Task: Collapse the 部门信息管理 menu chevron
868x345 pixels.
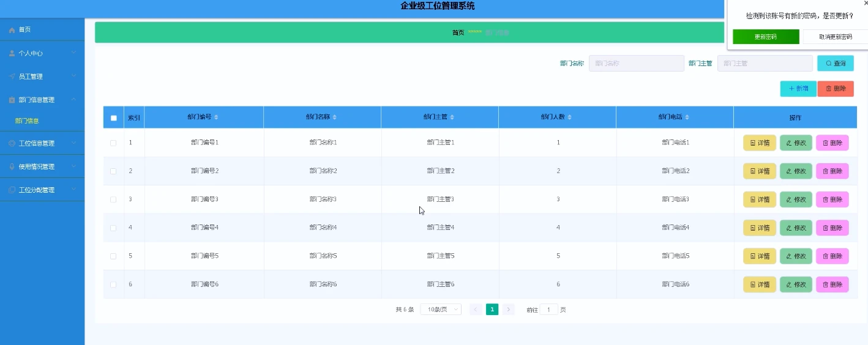Action: pos(73,99)
